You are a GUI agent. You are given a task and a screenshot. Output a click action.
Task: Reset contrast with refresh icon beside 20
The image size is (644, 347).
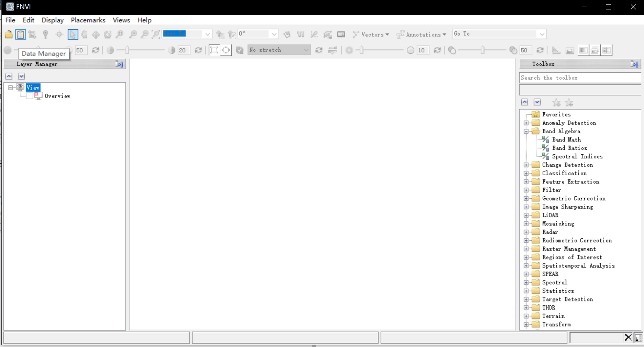[198, 50]
